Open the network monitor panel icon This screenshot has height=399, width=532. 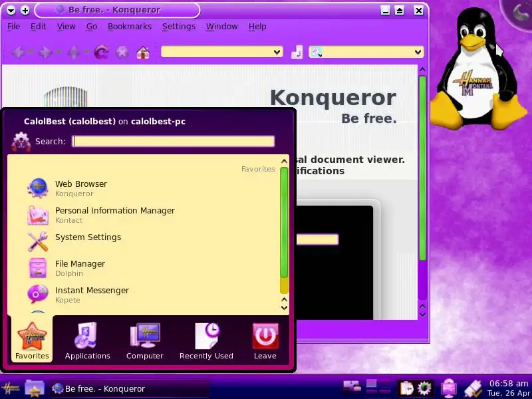[x=449, y=388]
